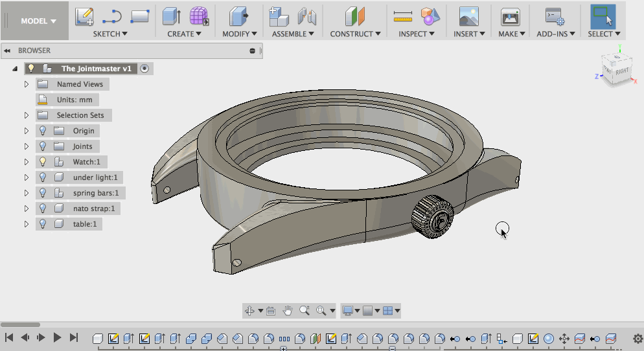Toggle visibility lightbulb for Watch:1
This screenshot has height=351, width=644.
tap(43, 162)
